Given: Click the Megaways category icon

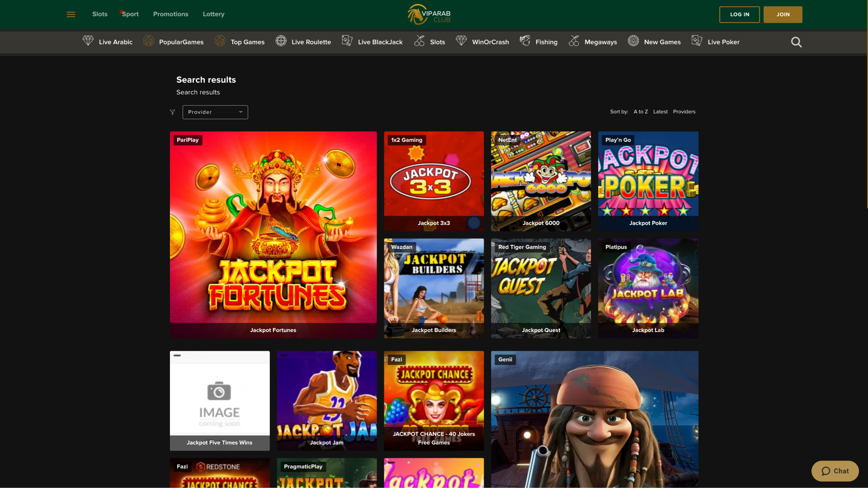Looking at the screenshot, I should (574, 42).
